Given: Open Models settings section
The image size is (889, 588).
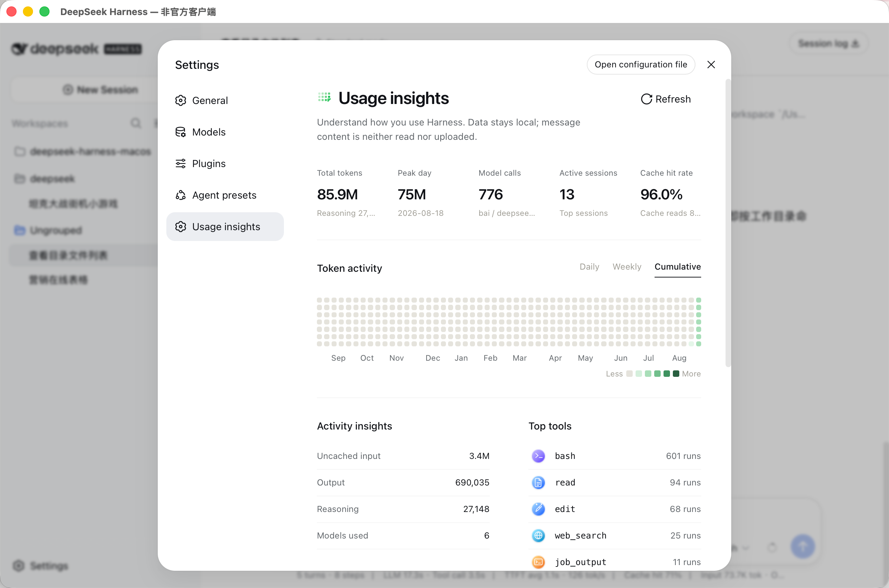Looking at the screenshot, I should click(x=225, y=132).
